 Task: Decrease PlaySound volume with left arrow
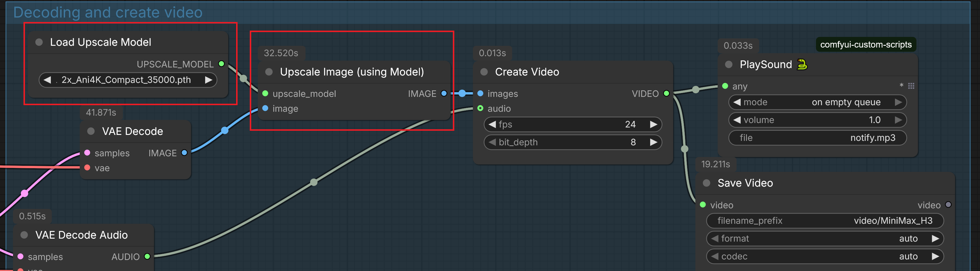coord(737,120)
